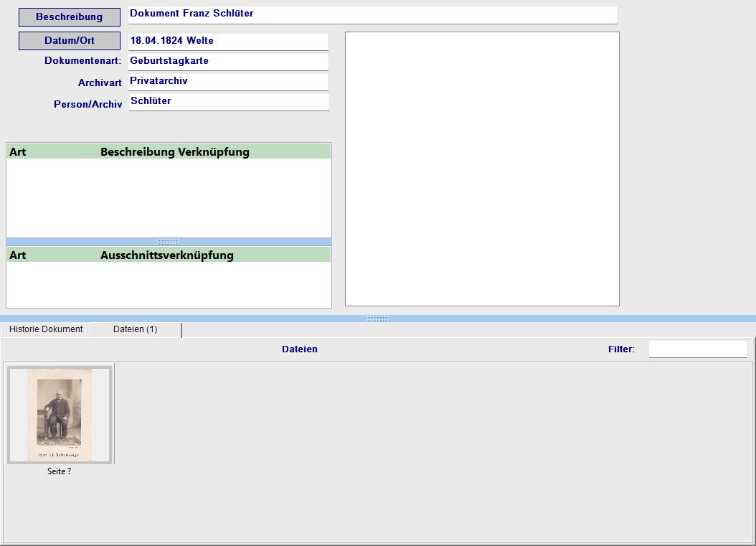Click the 'Dokument Franz Schlüter' description field

tap(372, 14)
